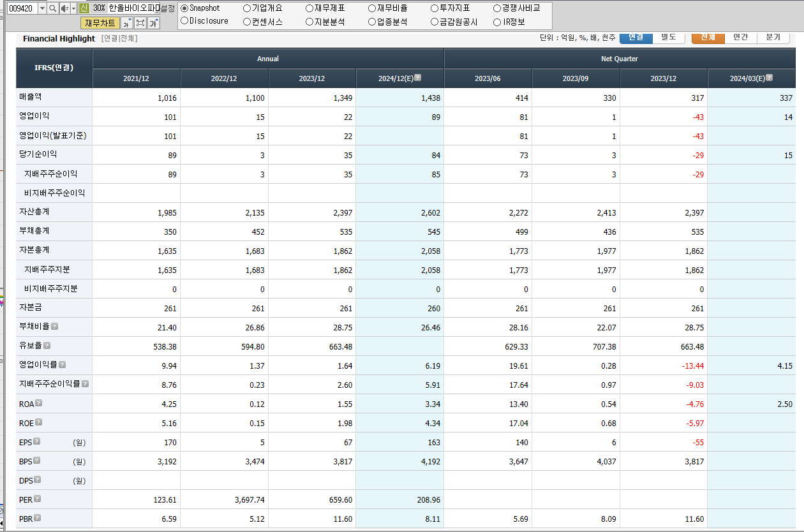Viewport: 804px width, 532px height.
Task: Switch to the 연간 annual tab
Action: click(x=740, y=37)
